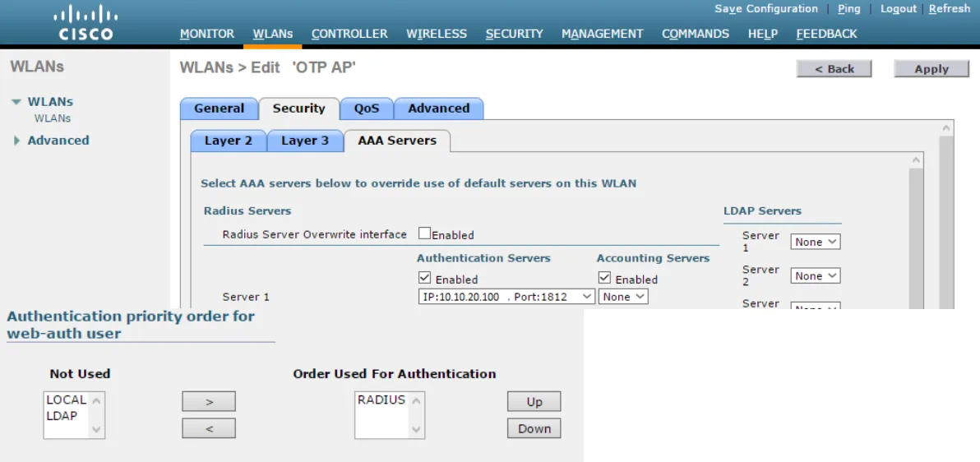This screenshot has height=462, width=980.
Task: Select RADIUS in authentication order list
Action: tap(381, 400)
